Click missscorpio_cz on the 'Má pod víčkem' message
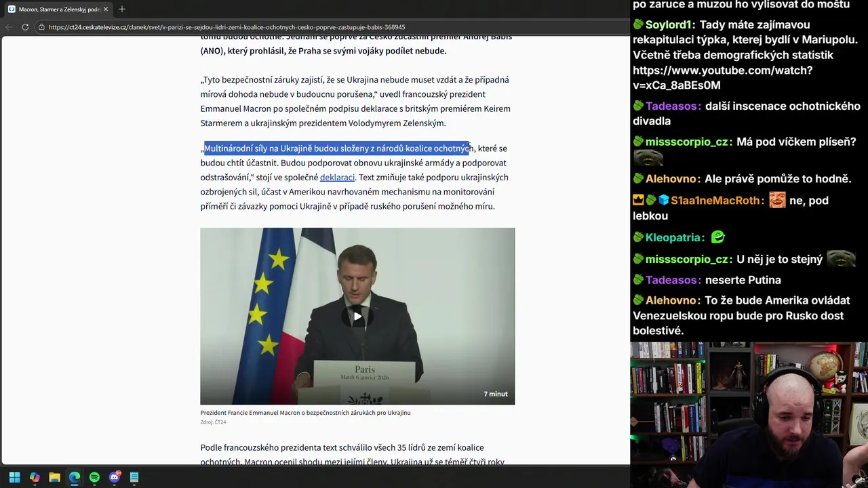 pos(687,142)
